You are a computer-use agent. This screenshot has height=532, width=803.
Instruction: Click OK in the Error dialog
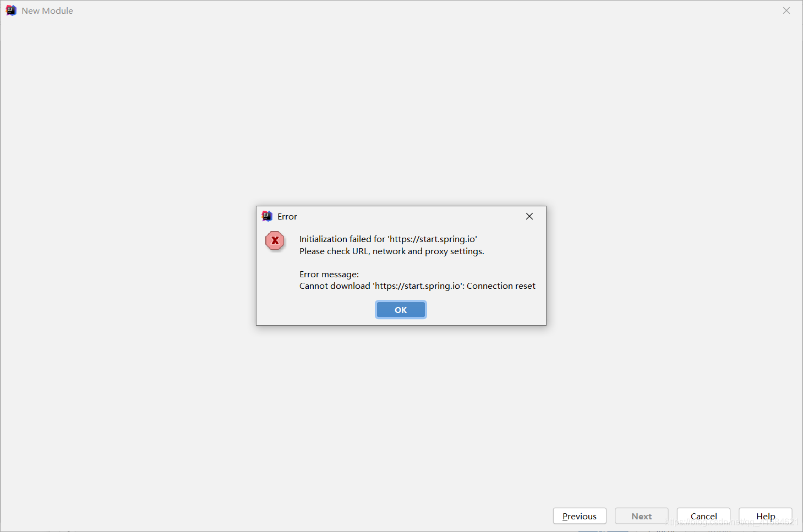pyautogui.click(x=401, y=310)
